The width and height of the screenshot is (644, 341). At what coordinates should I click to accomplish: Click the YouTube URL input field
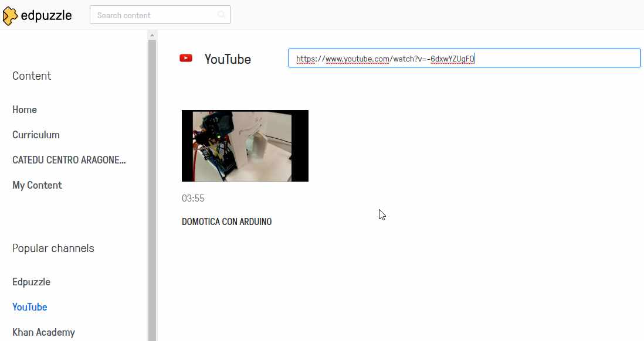(464, 58)
